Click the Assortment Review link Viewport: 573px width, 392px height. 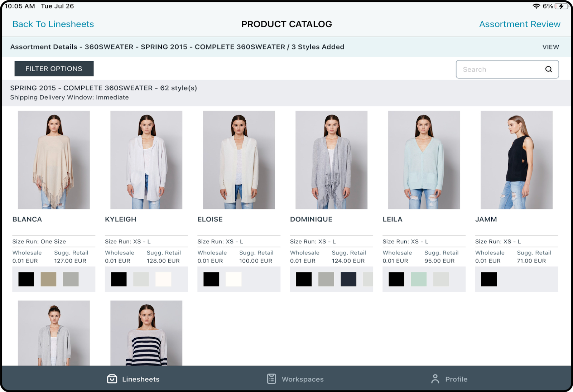(x=519, y=24)
